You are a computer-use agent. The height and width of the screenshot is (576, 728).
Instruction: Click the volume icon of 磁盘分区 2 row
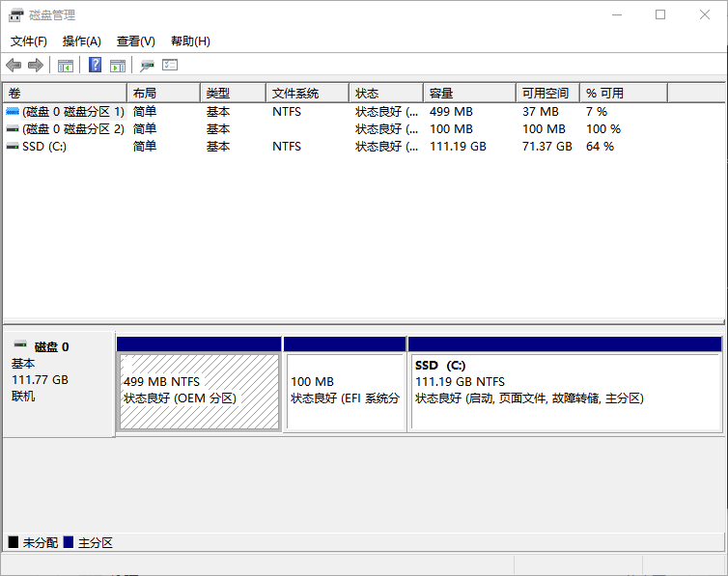(x=13, y=129)
